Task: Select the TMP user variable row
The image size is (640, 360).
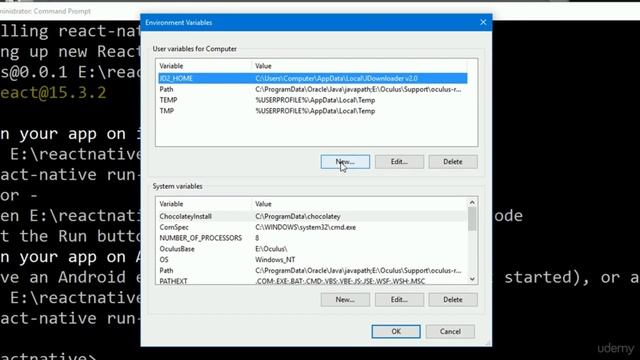Action: click(313, 111)
